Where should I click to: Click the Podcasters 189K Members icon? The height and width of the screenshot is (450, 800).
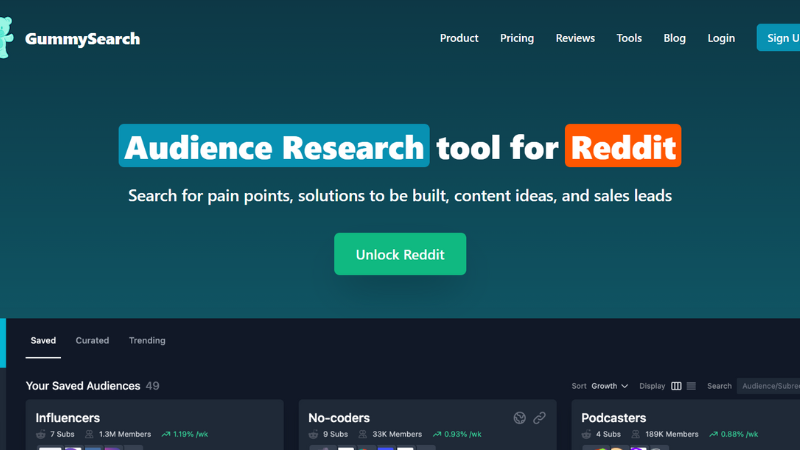point(636,434)
